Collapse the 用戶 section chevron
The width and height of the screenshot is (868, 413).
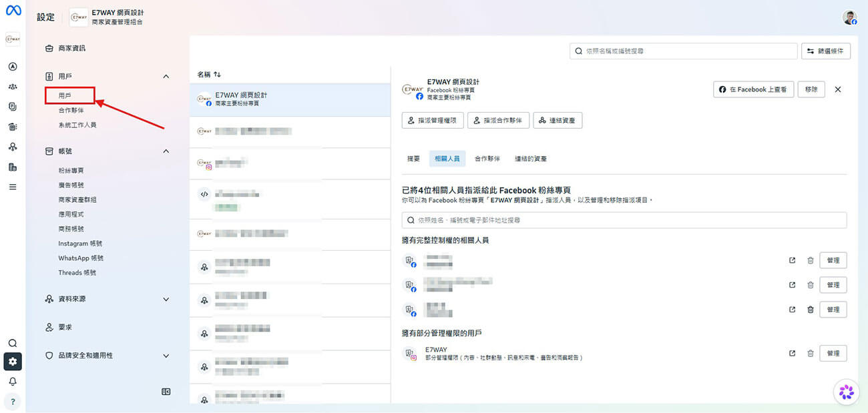tap(166, 77)
